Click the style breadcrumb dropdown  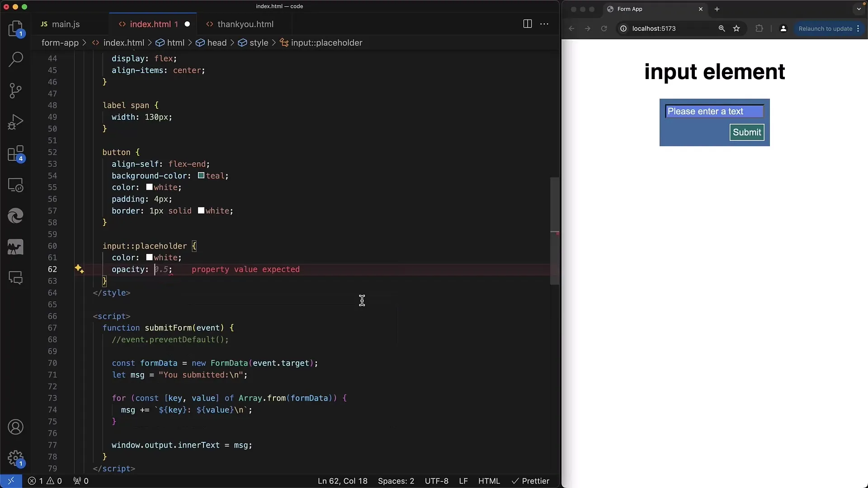(258, 42)
